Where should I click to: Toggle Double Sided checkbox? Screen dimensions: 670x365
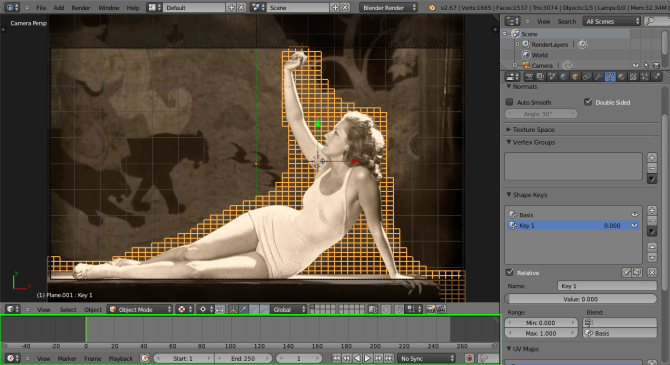588,102
